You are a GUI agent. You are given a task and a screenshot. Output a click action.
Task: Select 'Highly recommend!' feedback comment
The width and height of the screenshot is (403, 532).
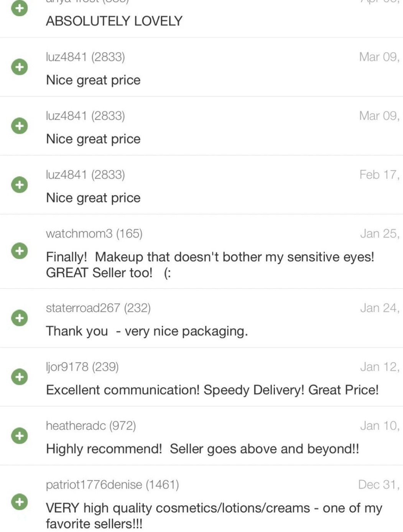pyautogui.click(x=202, y=449)
